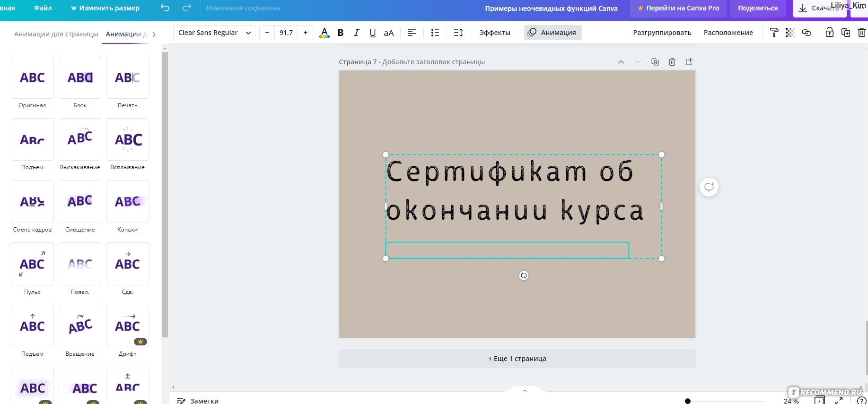Toggle bulleted list
The height and width of the screenshot is (404, 868).
point(435,33)
